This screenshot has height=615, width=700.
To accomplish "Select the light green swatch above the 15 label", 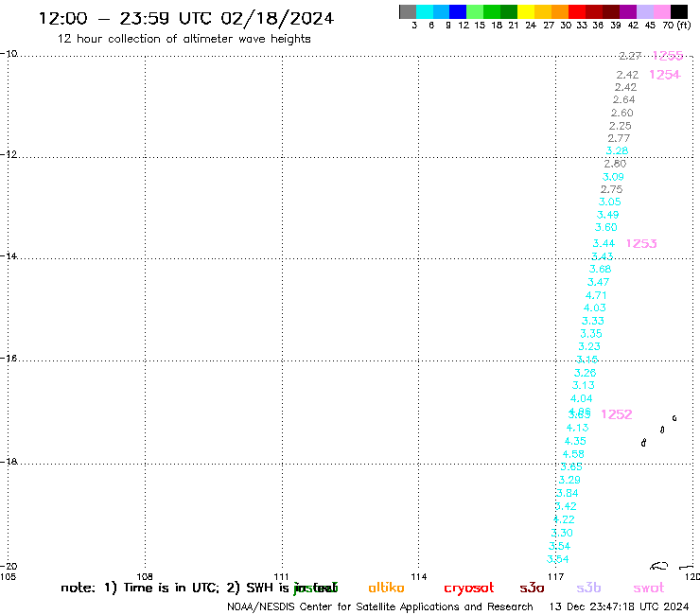I will coord(475,11).
